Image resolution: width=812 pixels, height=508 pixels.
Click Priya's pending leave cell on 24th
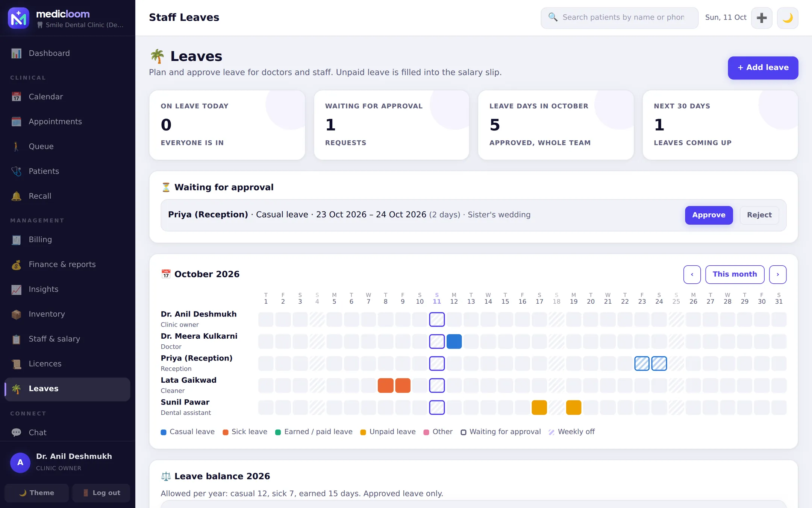pos(659,364)
